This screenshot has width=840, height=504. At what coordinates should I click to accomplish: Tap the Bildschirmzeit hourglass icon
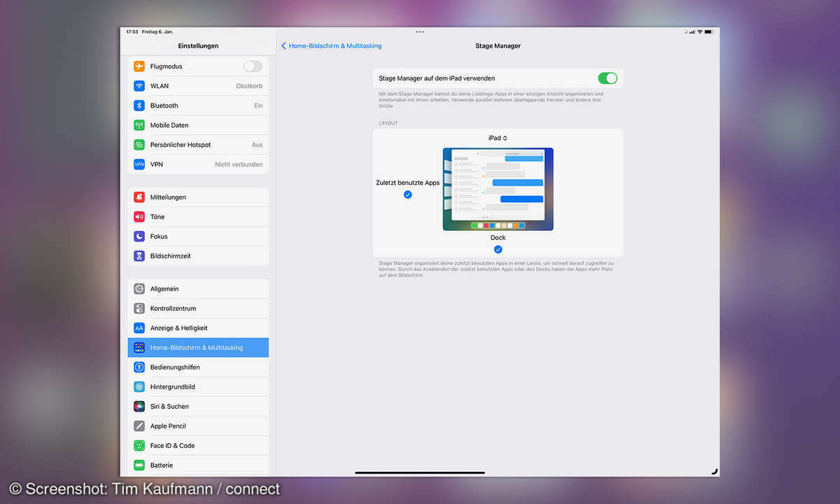tap(139, 256)
